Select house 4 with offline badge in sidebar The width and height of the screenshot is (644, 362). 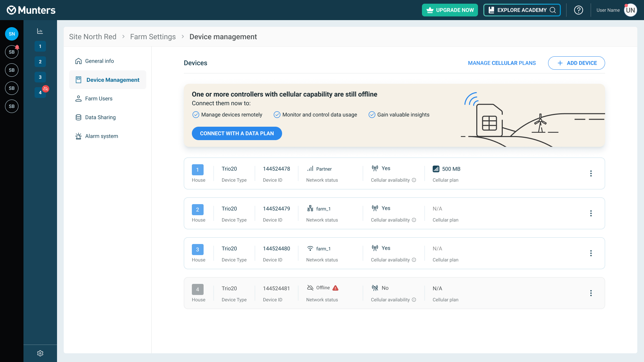coord(40,93)
